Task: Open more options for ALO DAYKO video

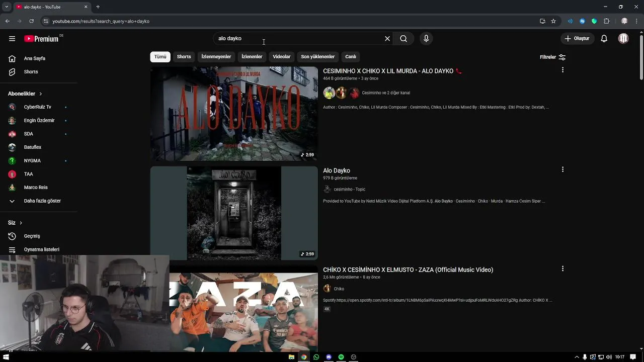Action: (562, 70)
